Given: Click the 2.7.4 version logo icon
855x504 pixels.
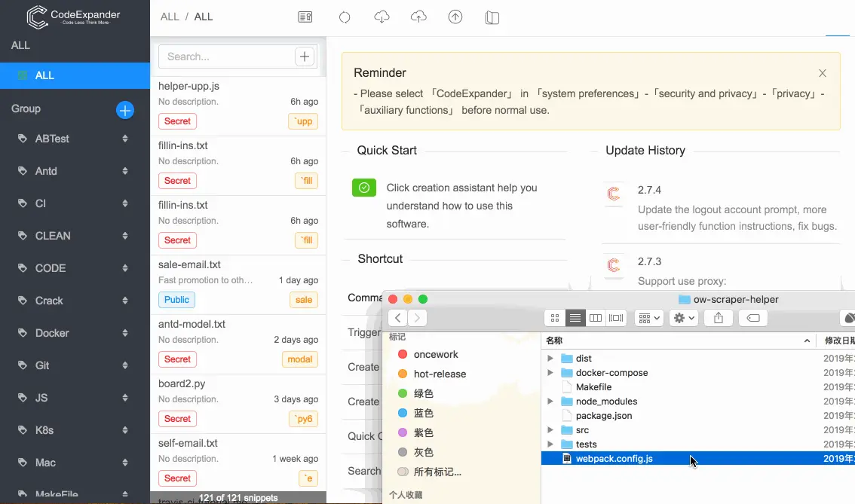Looking at the screenshot, I should point(614,193).
